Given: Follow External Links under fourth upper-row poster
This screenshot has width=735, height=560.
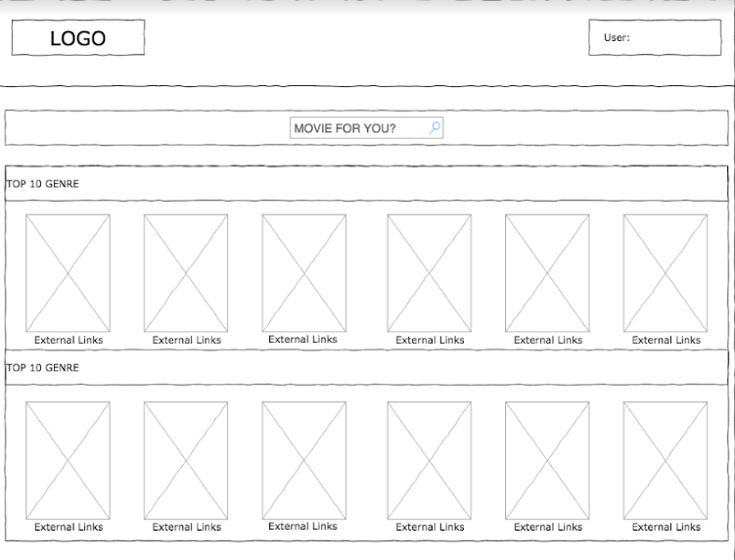Looking at the screenshot, I should pos(430,340).
